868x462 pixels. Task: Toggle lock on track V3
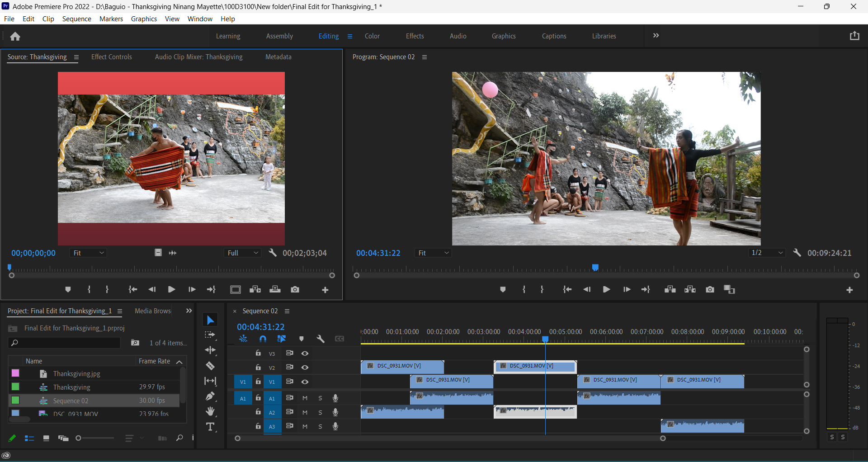258,353
